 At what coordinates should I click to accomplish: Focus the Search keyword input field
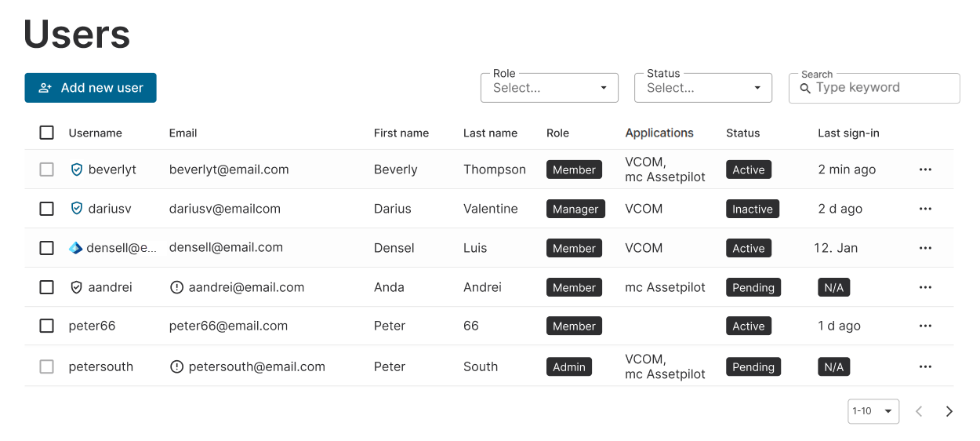point(882,88)
